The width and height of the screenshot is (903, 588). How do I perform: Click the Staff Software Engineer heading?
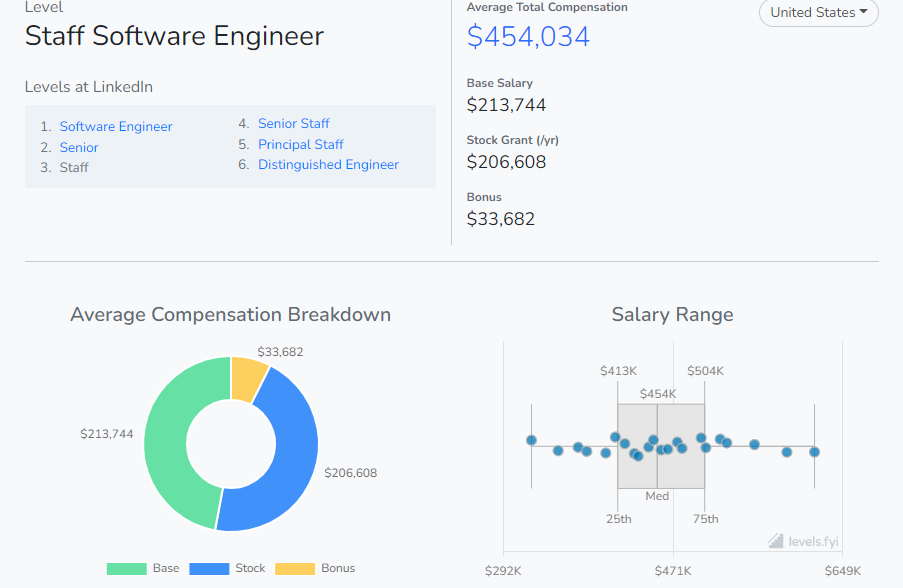pos(174,36)
